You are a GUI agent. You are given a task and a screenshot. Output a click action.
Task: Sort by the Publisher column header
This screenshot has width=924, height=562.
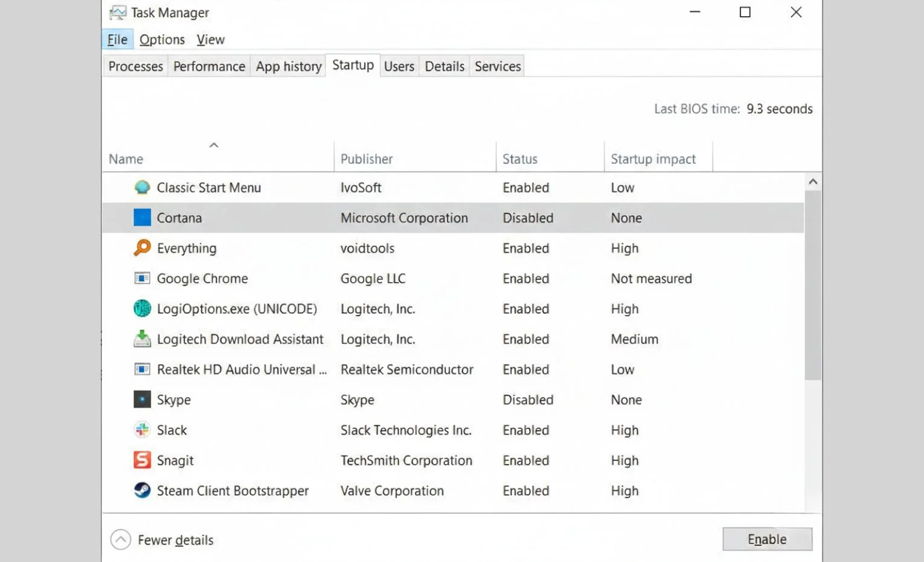click(x=415, y=158)
